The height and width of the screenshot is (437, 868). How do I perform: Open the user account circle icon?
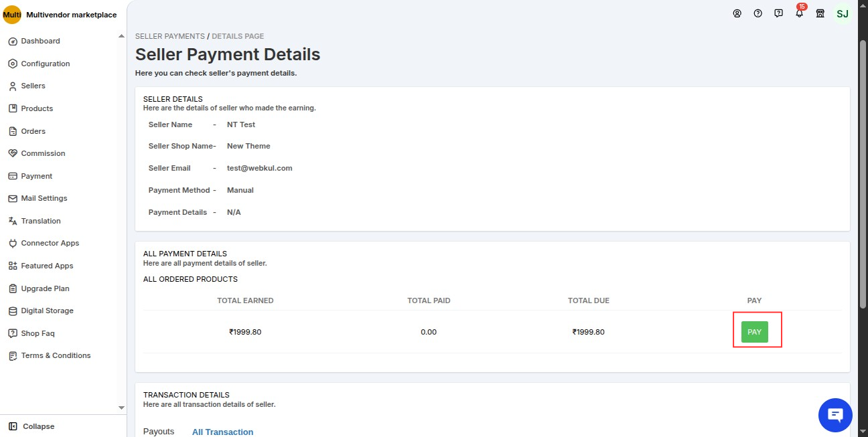tap(737, 13)
